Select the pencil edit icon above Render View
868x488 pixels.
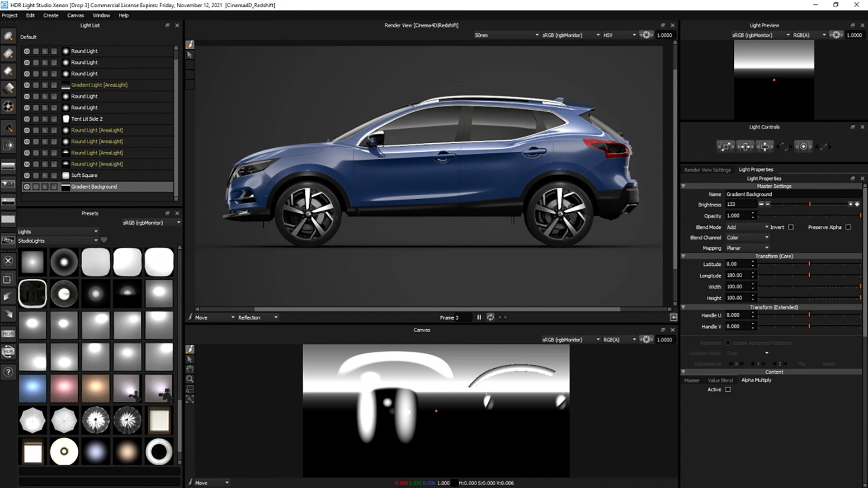pyautogui.click(x=189, y=44)
